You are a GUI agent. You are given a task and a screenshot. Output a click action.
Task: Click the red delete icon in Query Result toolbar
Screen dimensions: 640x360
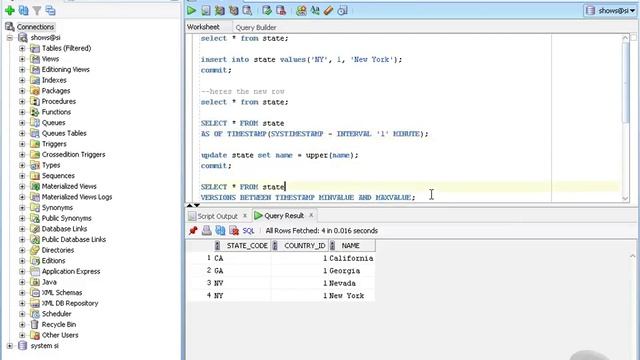pyautogui.click(x=234, y=231)
